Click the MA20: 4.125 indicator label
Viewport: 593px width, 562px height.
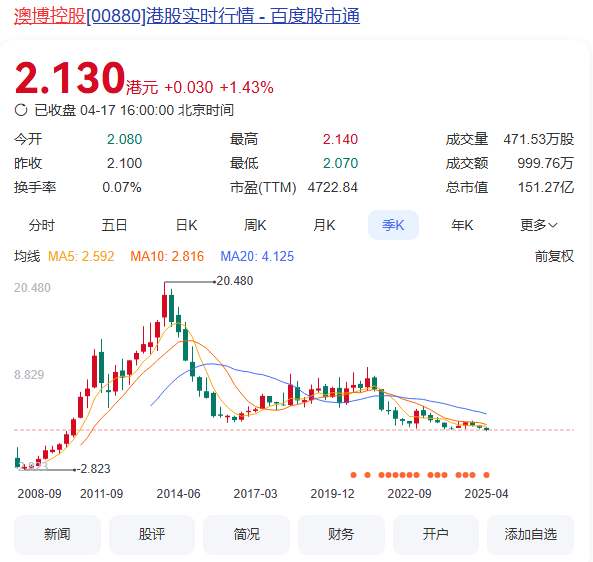pos(257,256)
